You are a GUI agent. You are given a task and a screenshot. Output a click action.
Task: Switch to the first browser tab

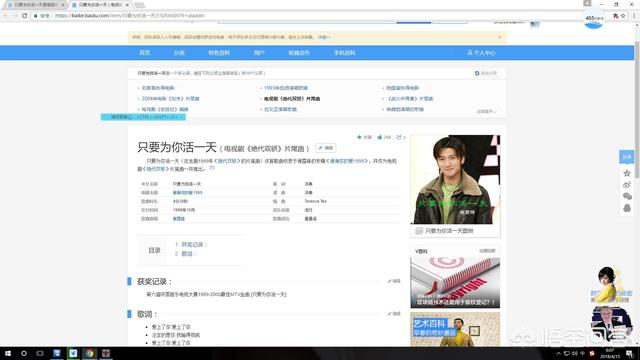[x=35, y=5]
